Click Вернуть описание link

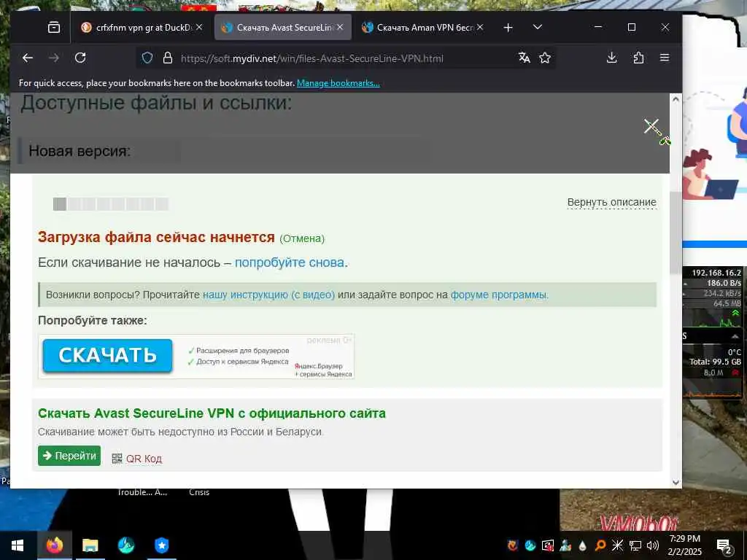pyautogui.click(x=612, y=203)
